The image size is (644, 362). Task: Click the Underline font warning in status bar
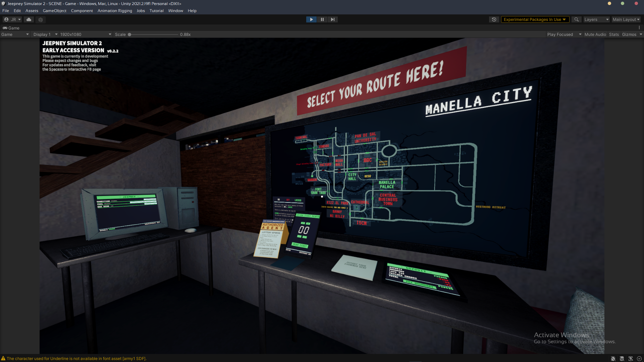tap(75, 358)
